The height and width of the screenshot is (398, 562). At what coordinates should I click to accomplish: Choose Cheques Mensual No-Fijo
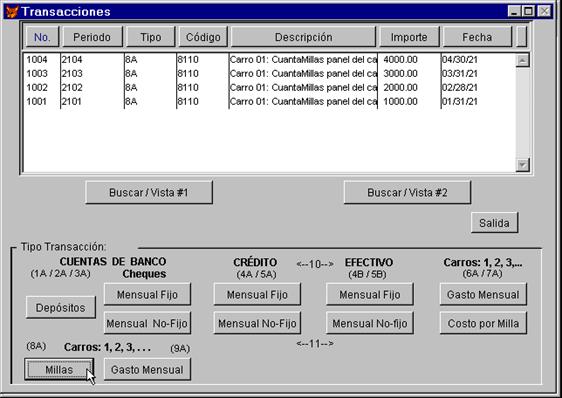147,323
